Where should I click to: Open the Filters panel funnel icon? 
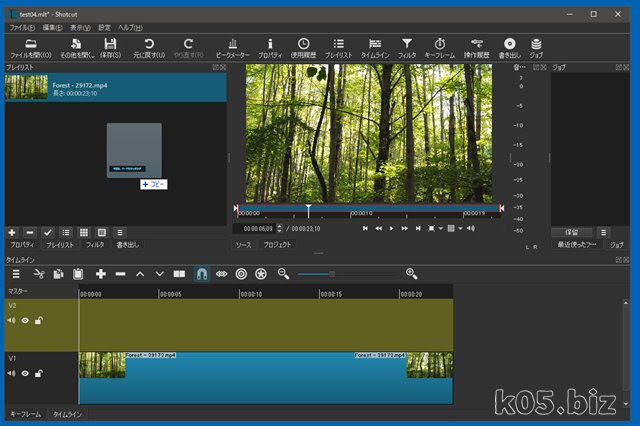click(407, 48)
